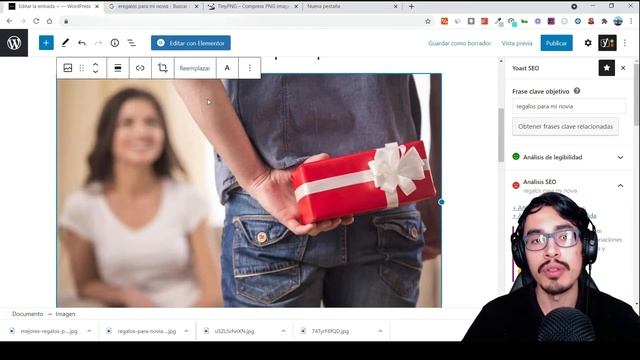
Task: Bookmark this page with the star
Action: tap(427, 21)
